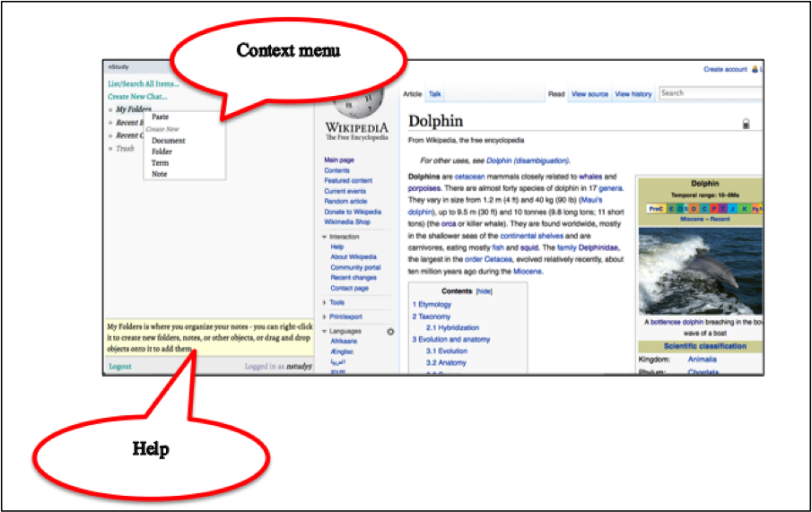Click the Logout link
This screenshot has height=512, width=812.
point(120,367)
